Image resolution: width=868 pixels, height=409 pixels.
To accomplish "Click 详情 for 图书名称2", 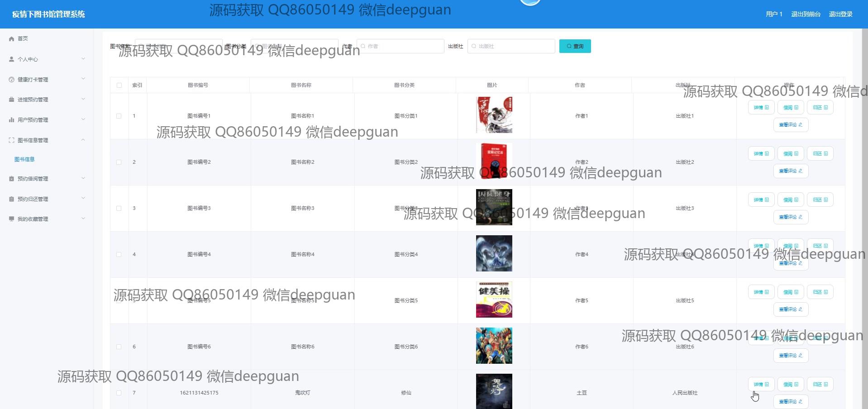I will coord(761,154).
